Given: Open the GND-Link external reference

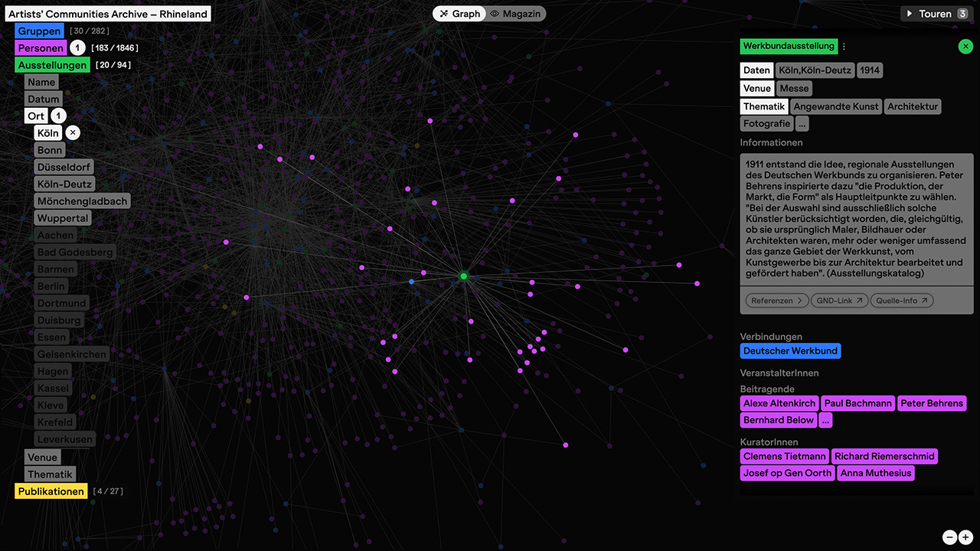Looking at the screenshot, I should point(838,301).
